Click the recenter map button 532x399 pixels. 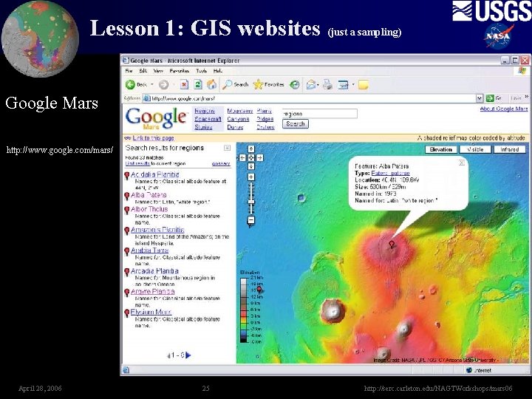(251, 158)
